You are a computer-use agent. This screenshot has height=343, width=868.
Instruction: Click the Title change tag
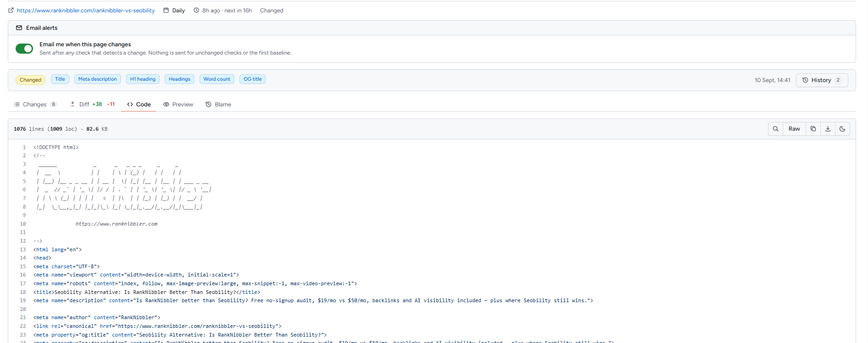point(60,79)
